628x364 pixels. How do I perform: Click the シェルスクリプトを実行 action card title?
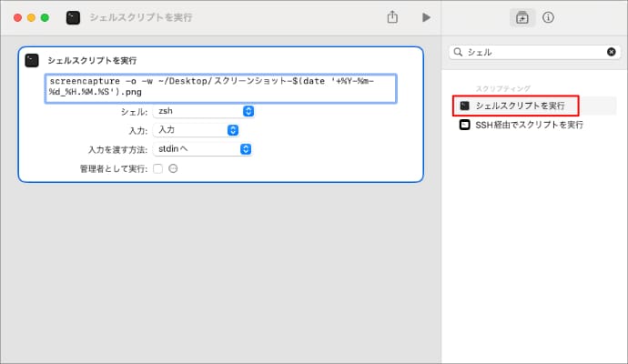[x=92, y=60]
